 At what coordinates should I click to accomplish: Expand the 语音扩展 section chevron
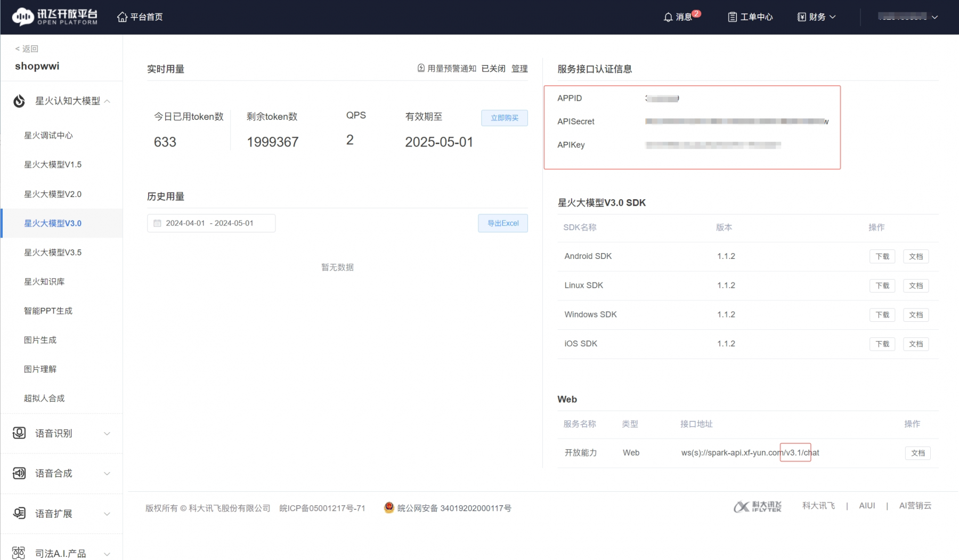pyautogui.click(x=107, y=514)
